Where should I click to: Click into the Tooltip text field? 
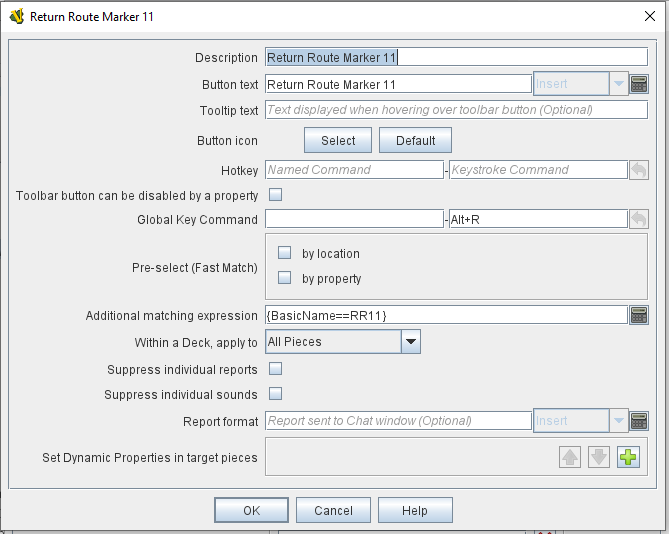coord(457,110)
